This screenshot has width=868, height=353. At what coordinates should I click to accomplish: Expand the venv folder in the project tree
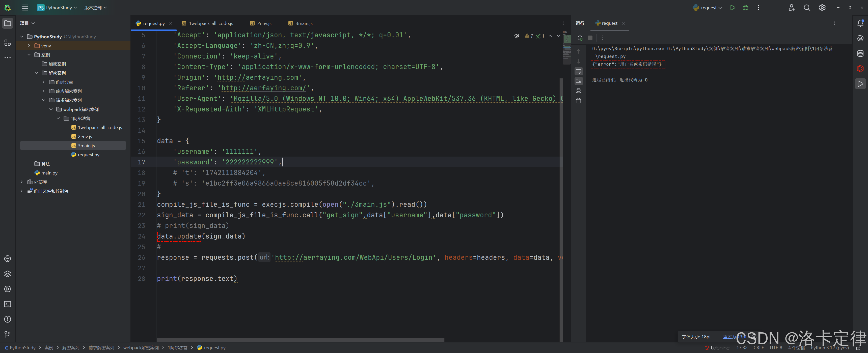point(29,45)
